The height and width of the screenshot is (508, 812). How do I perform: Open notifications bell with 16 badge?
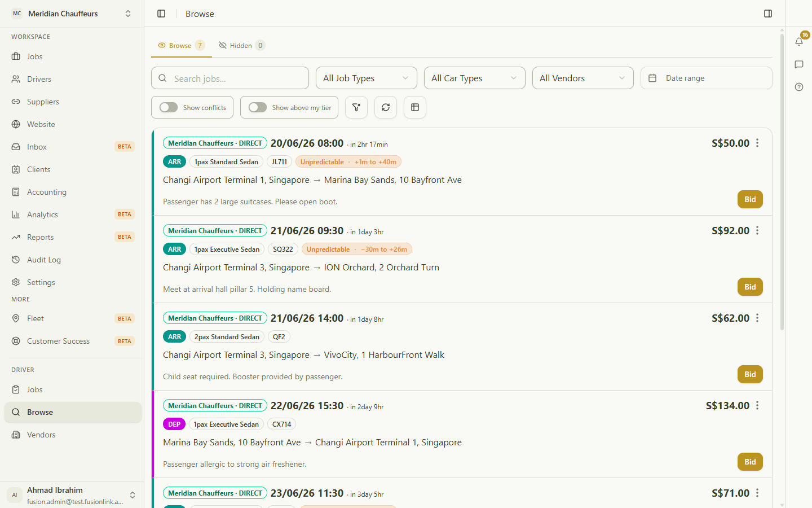(x=799, y=41)
